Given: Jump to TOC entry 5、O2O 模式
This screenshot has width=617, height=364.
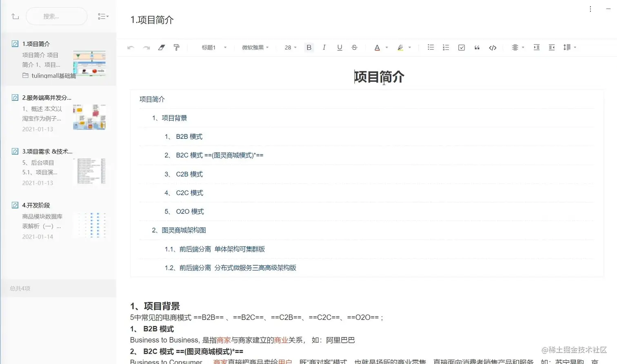Looking at the screenshot, I should (x=184, y=212).
